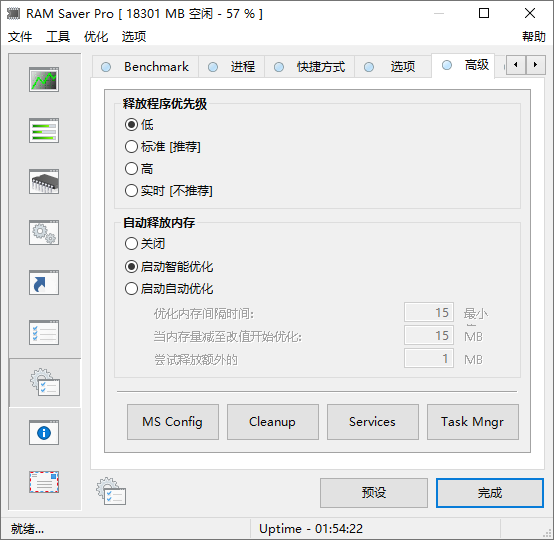Open the 选项 menu in menu bar
Viewport: 554px width, 540px height.
[x=134, y=36]
